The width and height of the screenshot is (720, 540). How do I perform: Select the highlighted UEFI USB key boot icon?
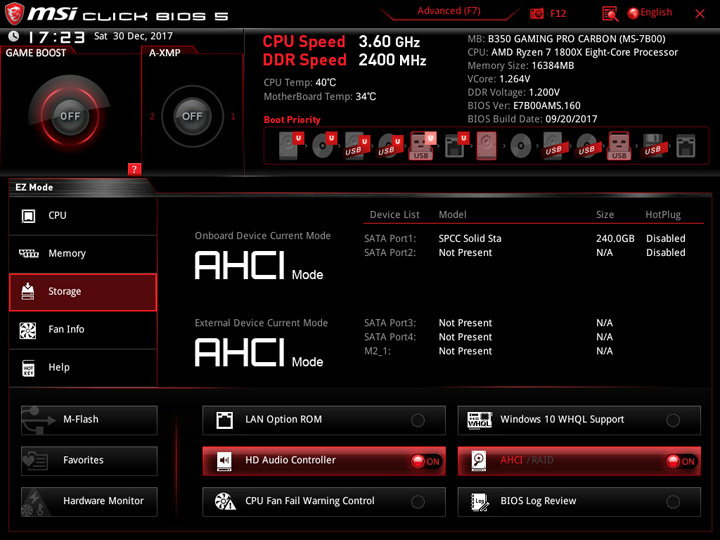coord(422,146)
